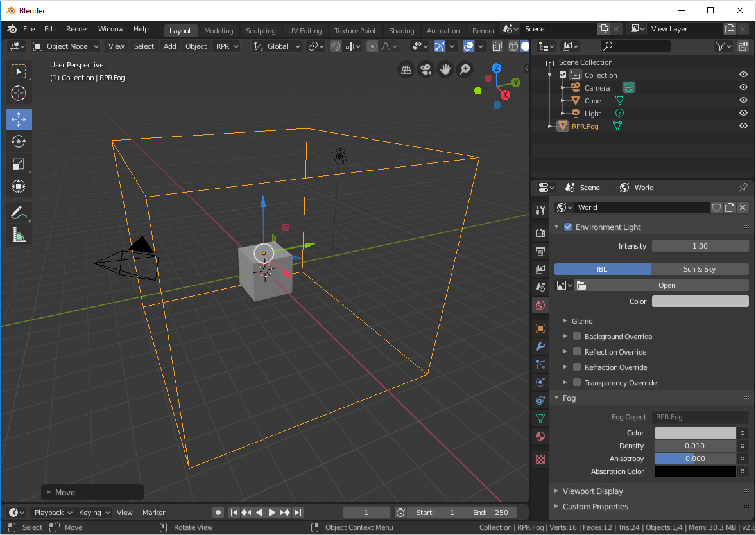Open the Active Tool properties tab icon
Image resolution: width=756 pixels, height=535 pixels.
[x=540, y=210]
